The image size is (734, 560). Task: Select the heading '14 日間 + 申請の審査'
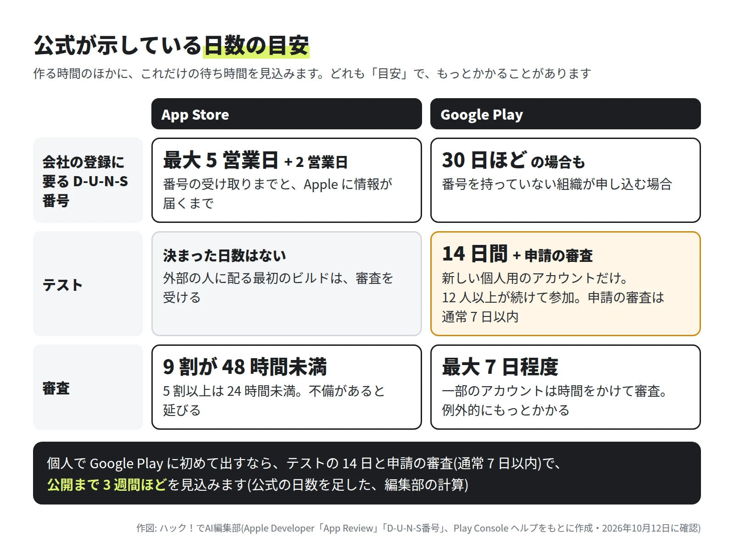pos(517,254)
